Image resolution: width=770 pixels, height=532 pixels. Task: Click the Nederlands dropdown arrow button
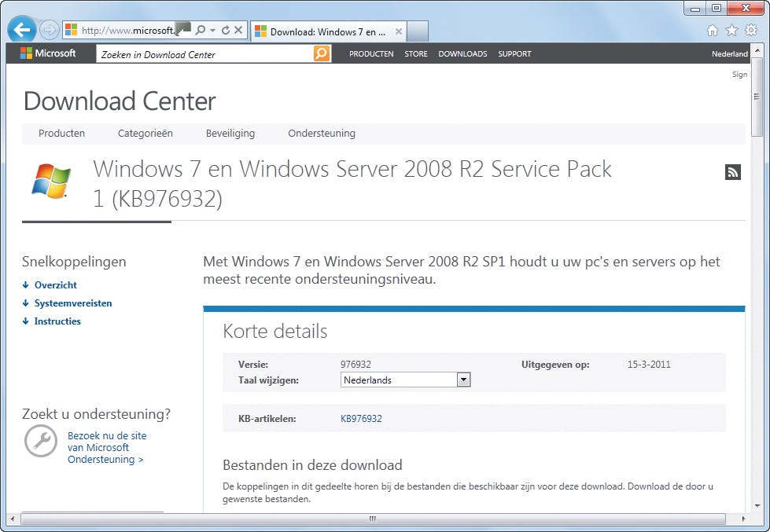(x=463, y=380)
